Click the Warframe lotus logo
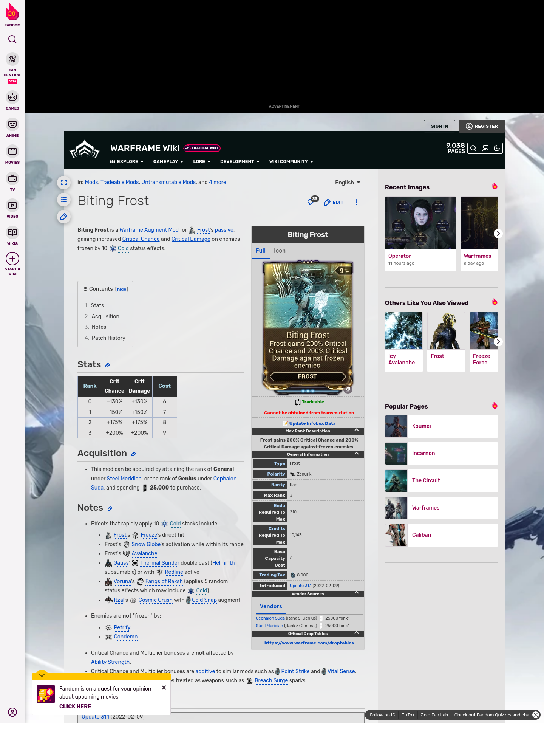544x756 pixels. click(85, 150)
